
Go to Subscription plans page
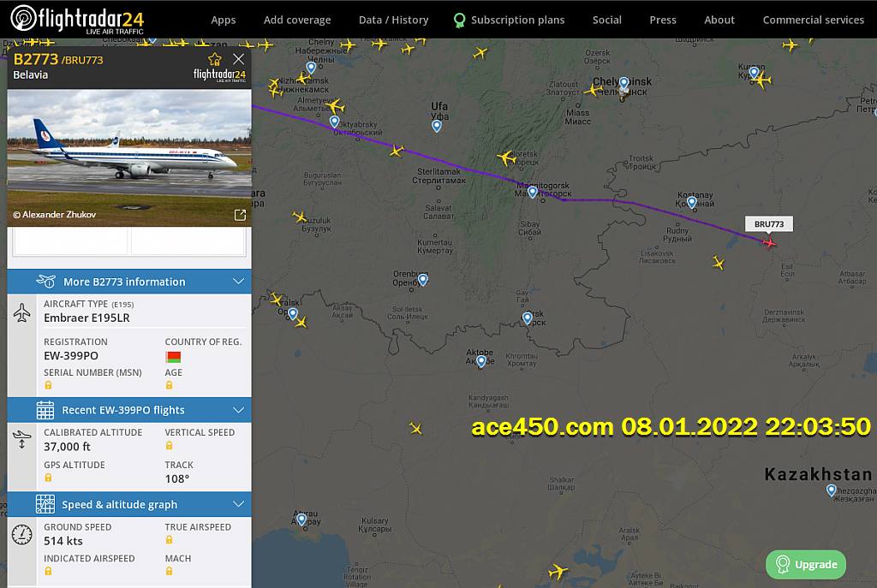pyautogui.click(x=517, y=20)
